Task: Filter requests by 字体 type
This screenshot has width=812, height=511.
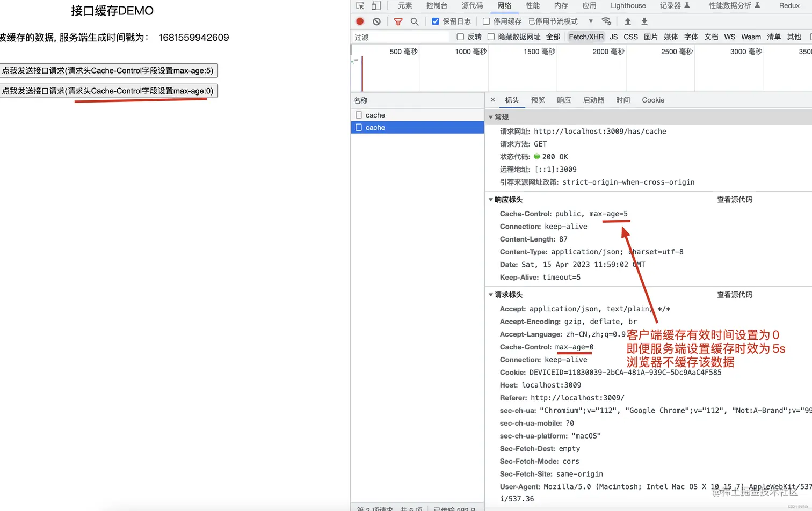Action: pos(691,36)
